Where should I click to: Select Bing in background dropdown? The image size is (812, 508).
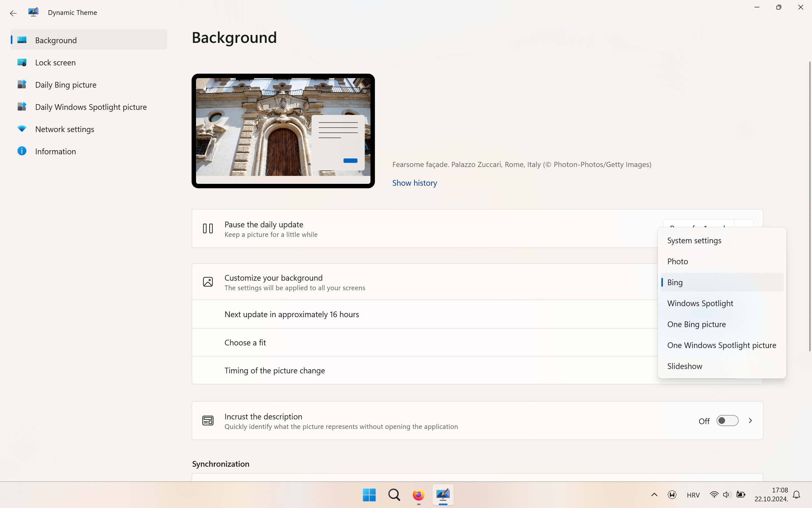[722, 282]
